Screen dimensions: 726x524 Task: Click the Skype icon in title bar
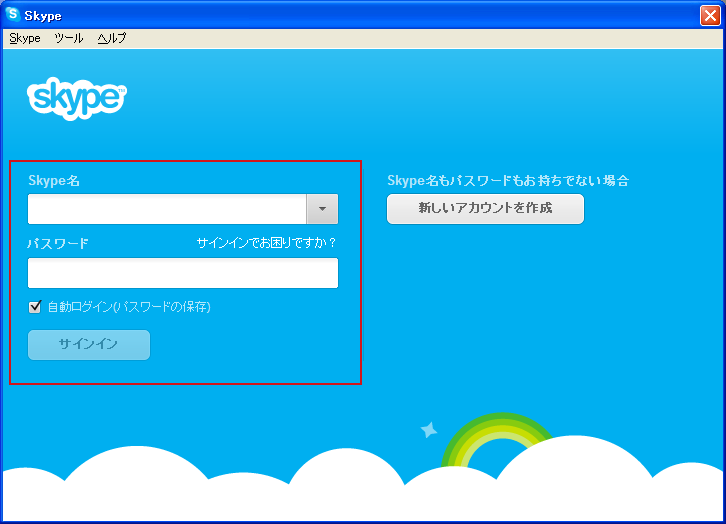[13, 14]
